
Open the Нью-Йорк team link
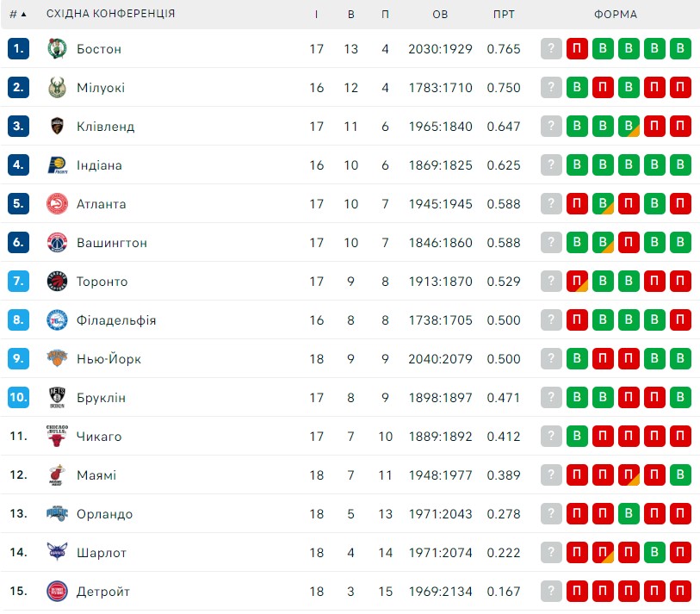click(x=108, y=359)
